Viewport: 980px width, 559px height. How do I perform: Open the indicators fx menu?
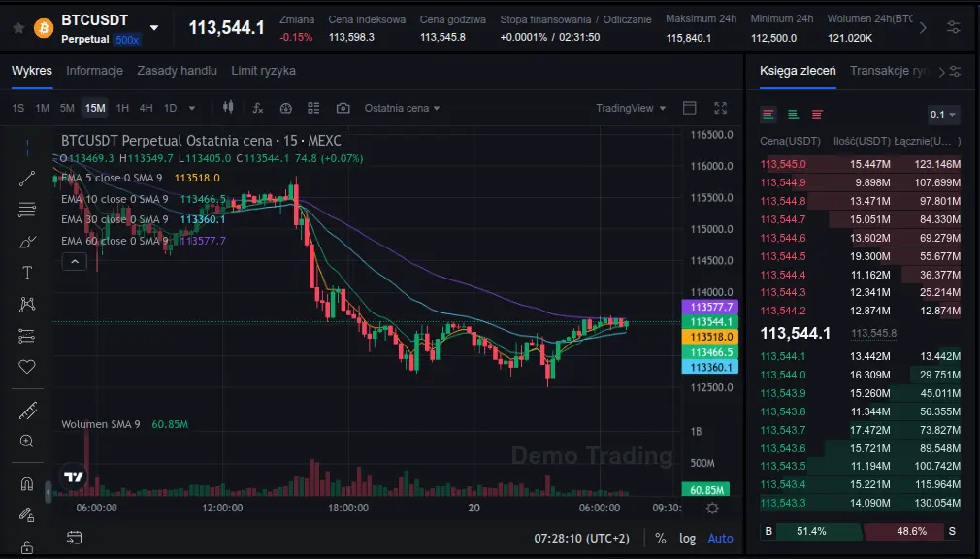pyautogui.click(x=257, y=108)
